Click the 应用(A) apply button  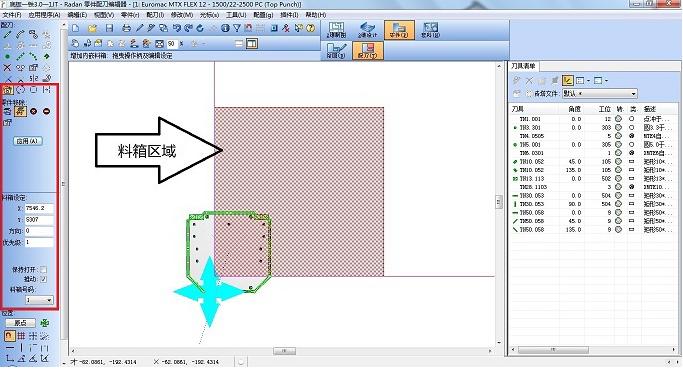[28, 141]
